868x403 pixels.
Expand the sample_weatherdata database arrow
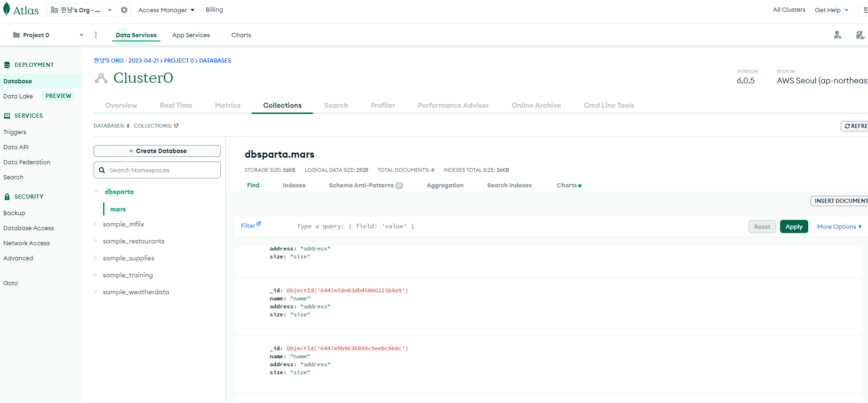point(95,292)
